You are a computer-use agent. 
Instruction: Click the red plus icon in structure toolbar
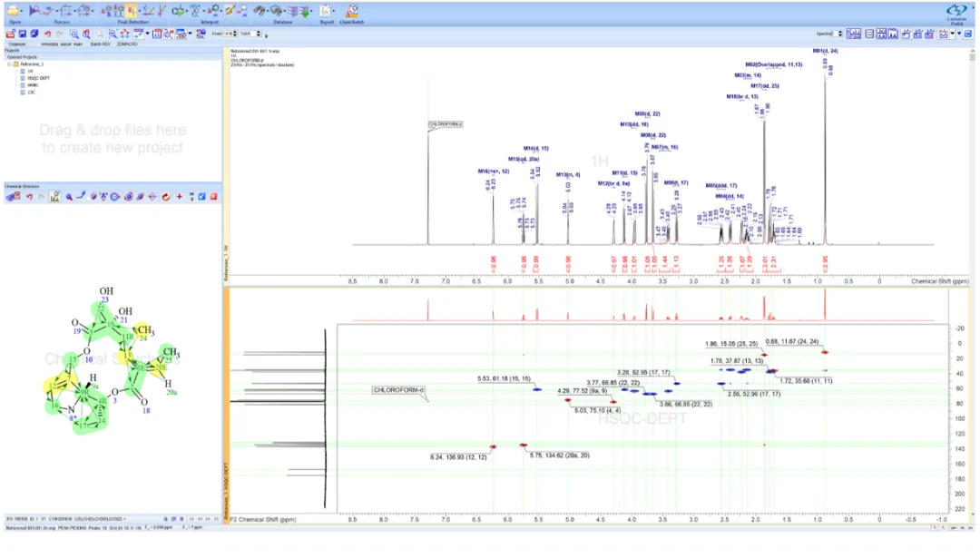point(180,197)
